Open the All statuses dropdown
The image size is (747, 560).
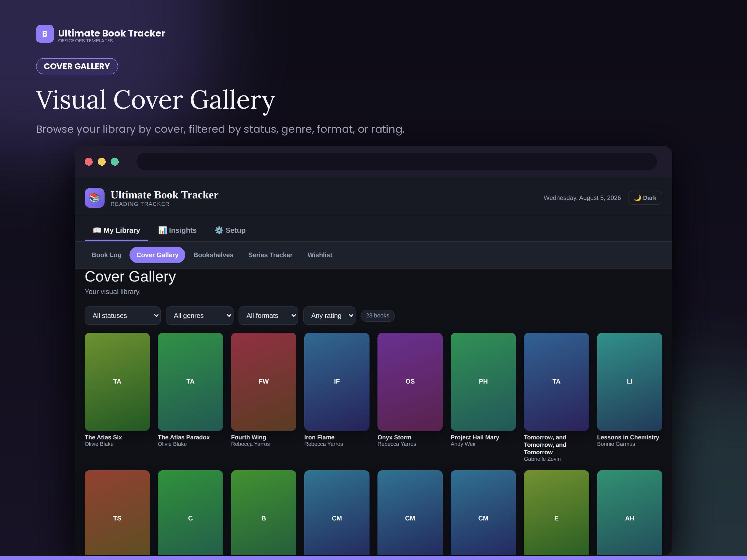coord(123,316)
